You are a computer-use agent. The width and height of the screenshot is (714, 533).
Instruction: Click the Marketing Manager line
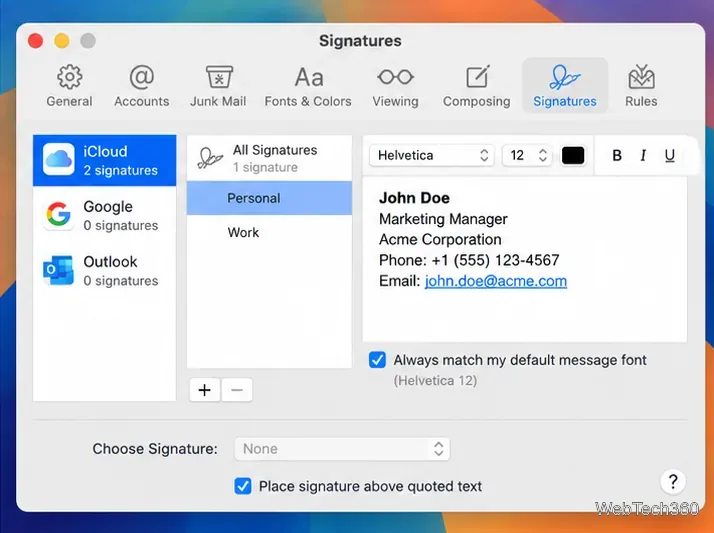tap(443, 219)
